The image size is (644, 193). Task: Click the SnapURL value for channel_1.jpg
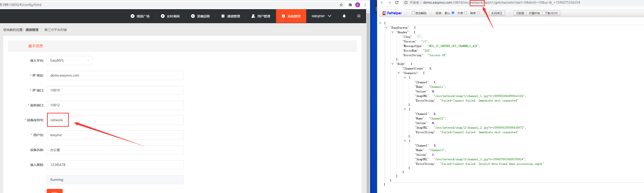pos(480,96)
